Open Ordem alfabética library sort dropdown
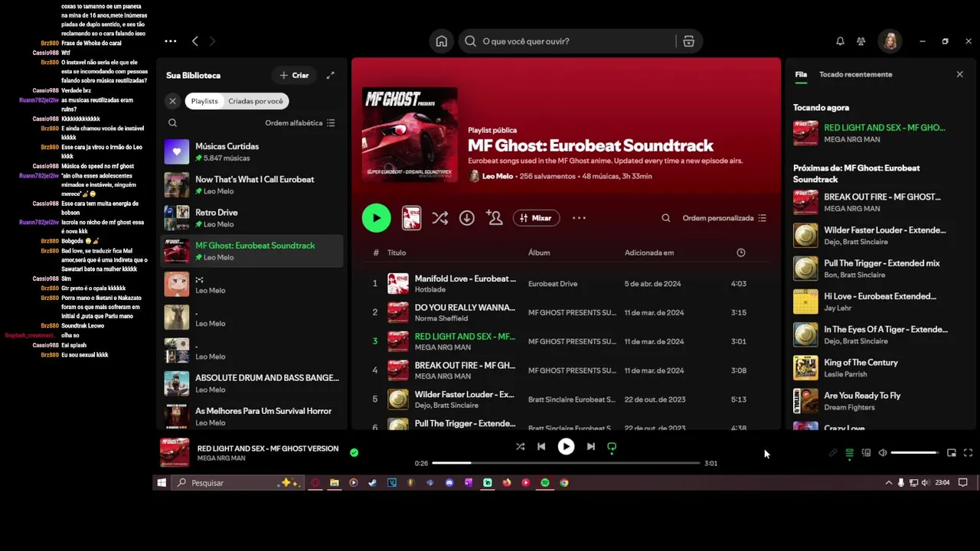The height and width of the screenshot is (551, 980). pyautogui.click(x=299, y=122)
